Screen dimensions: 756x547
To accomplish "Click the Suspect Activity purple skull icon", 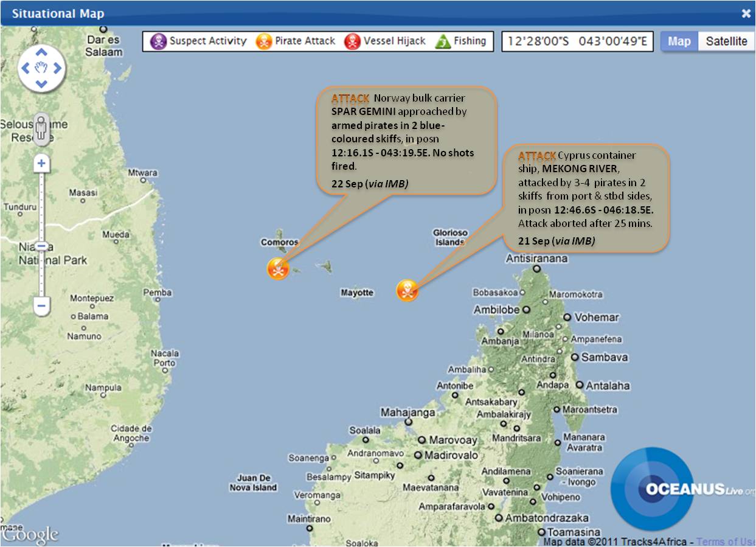I will [x=158, y=41].
